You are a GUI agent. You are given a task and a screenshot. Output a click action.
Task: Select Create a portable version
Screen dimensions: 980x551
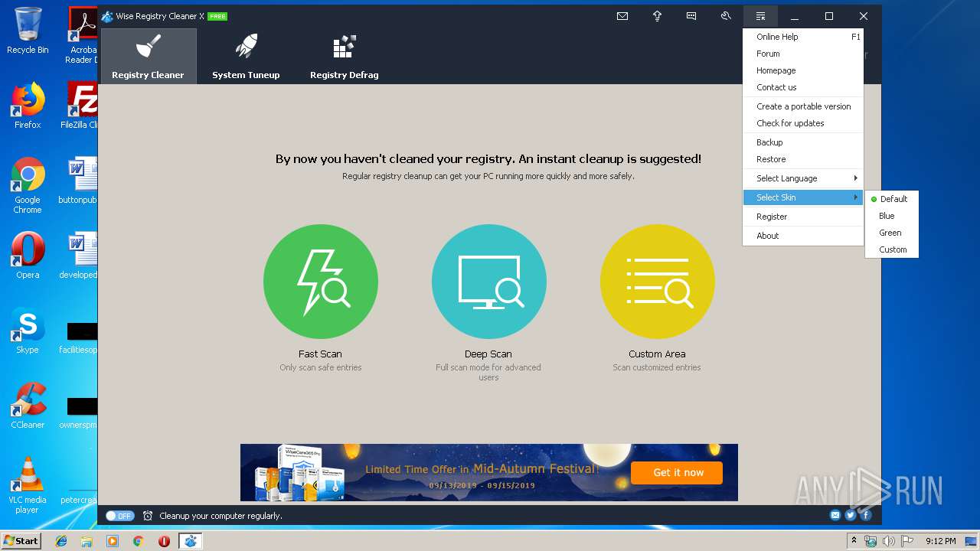tap(803, 106)
